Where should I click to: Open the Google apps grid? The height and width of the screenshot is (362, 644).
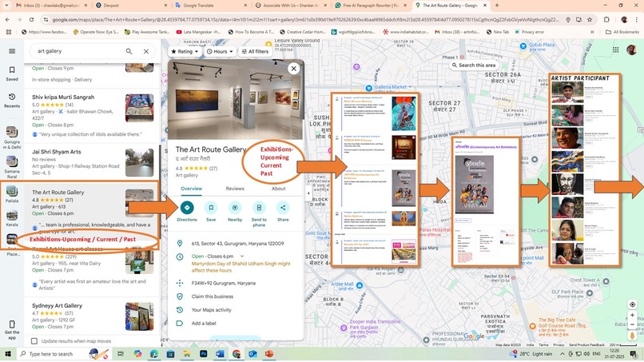click(616, 50)
